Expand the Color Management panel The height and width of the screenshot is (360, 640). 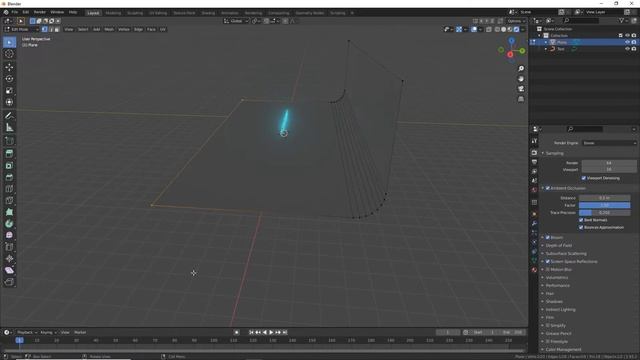[x=563, y=349]
